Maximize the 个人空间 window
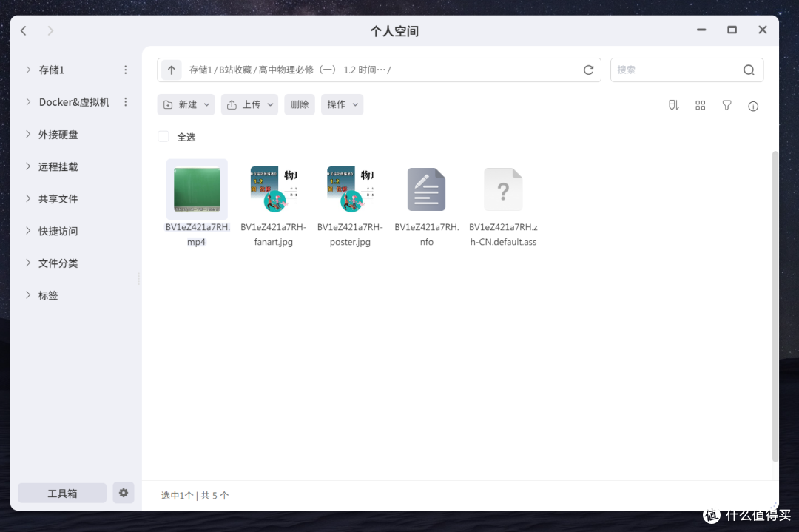Image resolution: width=799 pixels, height=532 pixels. (x=732, y=30)
